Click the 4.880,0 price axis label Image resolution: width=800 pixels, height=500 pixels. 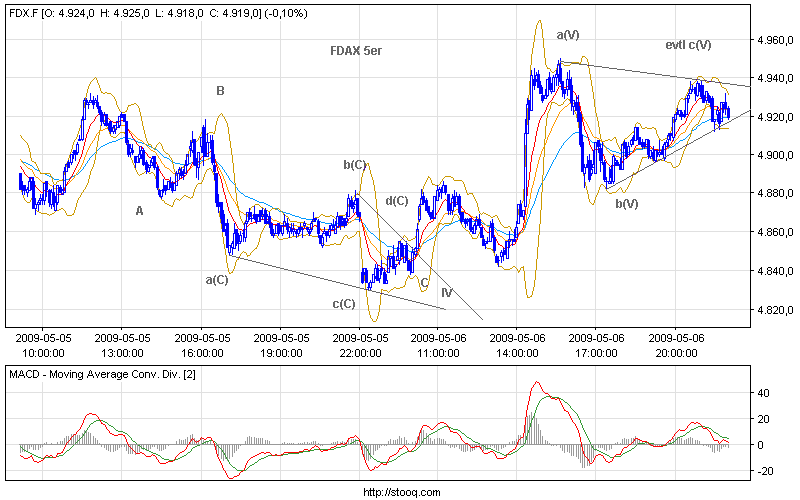click(x=775, y=193)
